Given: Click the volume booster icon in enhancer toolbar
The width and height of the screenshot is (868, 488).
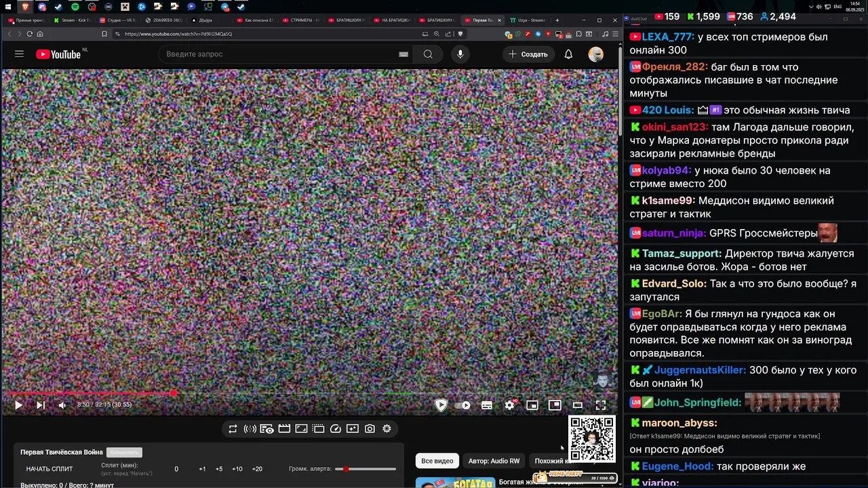Looking at the screenshot, I should [250, 429].
